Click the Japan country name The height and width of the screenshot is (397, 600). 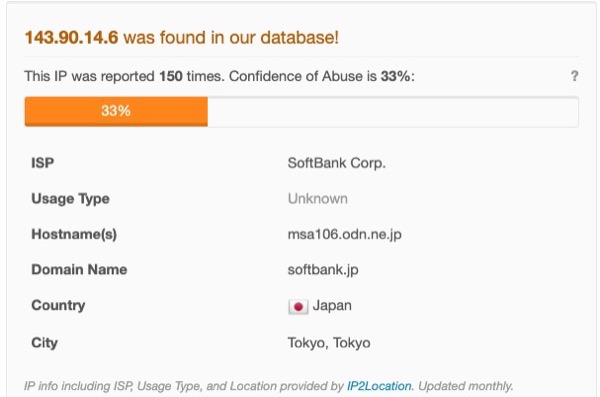[332, 306]
